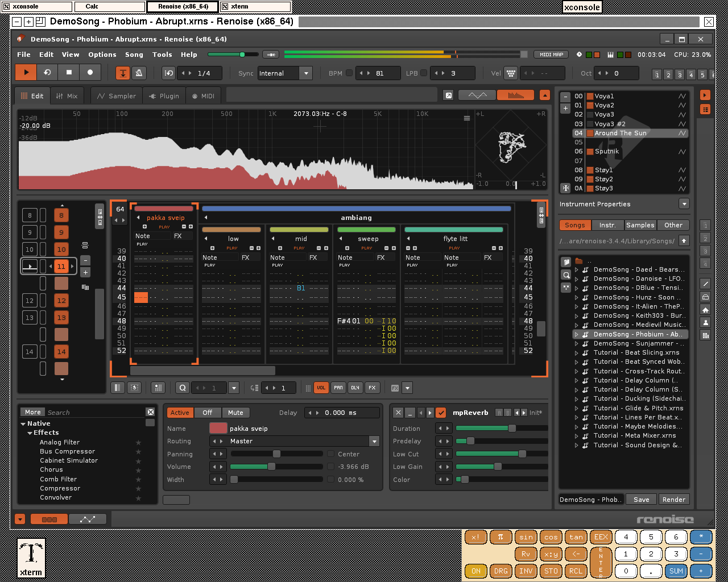This screenshot has height=582, width=728.
Task: Clear the effects search field
Action: pos(150,412)
